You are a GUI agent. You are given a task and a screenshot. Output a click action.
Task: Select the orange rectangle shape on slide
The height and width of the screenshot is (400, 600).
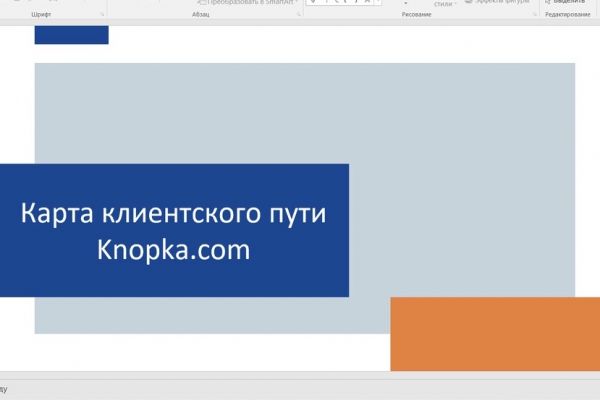click(495, 334)
